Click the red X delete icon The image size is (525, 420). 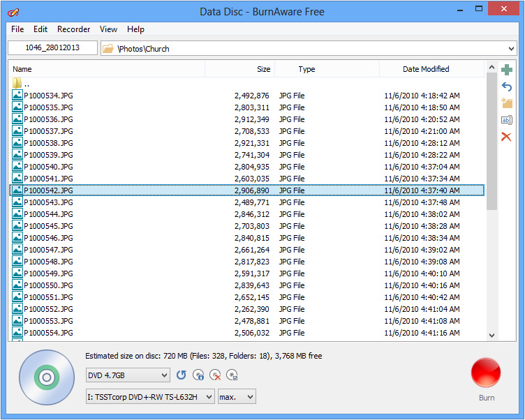coord(506,137)
